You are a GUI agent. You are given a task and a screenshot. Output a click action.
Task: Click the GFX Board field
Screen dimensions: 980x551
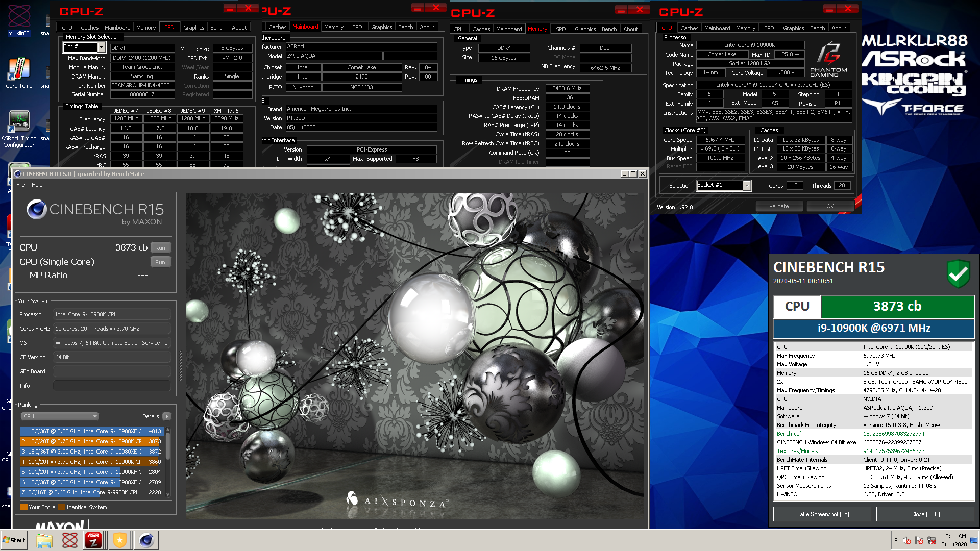point(112,371)
